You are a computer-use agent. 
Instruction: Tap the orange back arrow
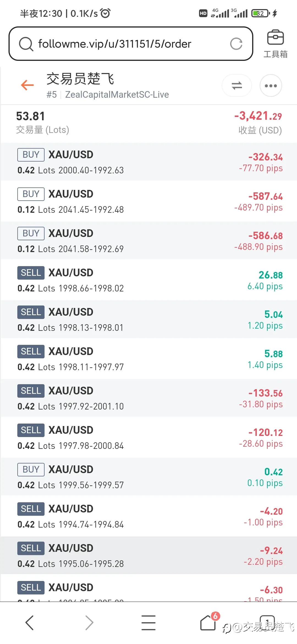pyautogui.click(x=28, y=85)
